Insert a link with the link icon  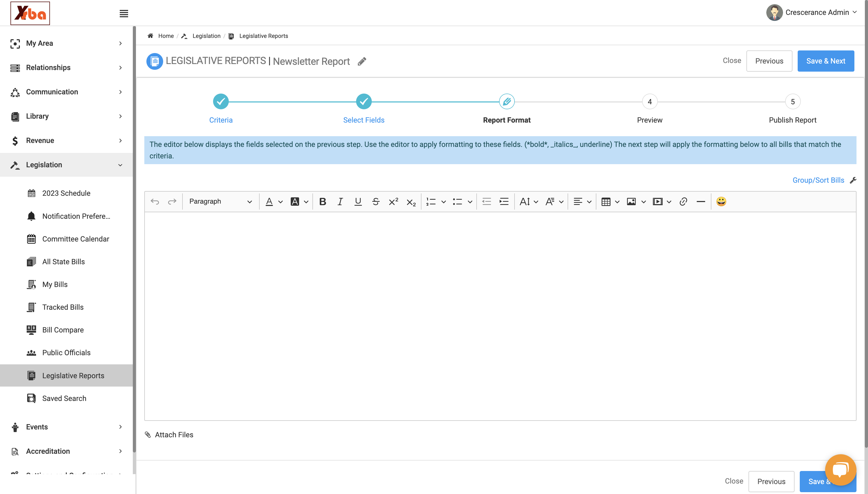[x=683, y=202]
